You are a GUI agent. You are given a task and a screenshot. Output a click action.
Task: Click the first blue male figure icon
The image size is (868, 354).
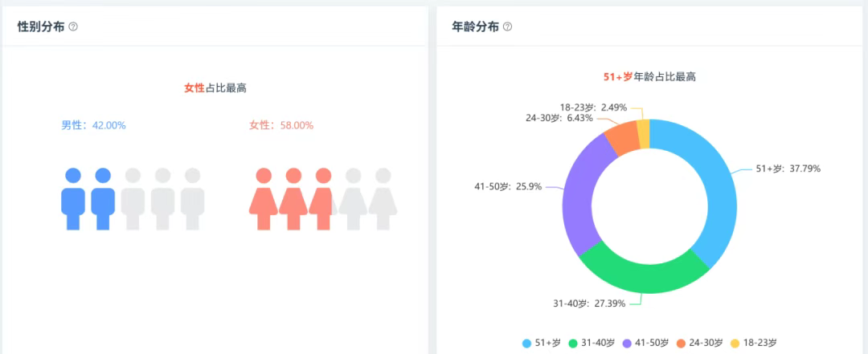point(73,197)
